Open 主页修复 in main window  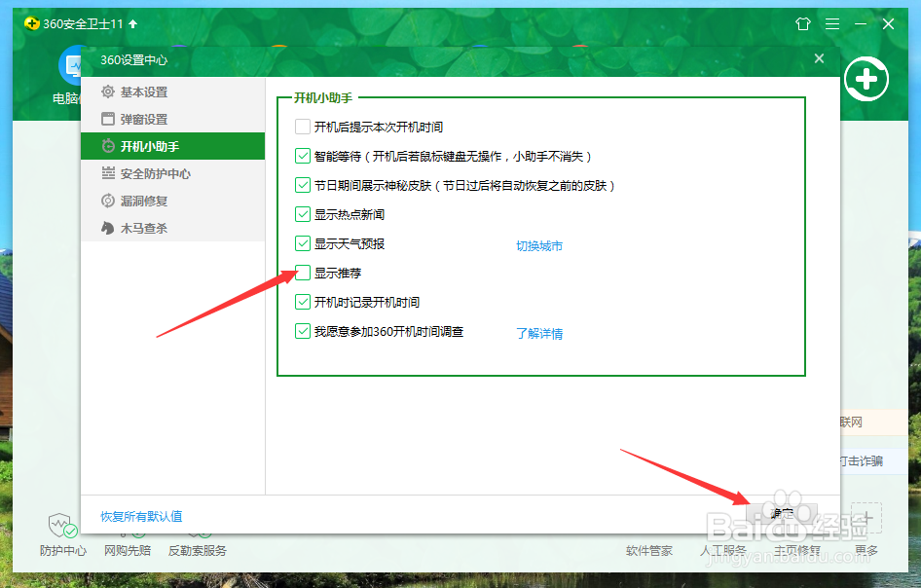click(x=797, y=550)
